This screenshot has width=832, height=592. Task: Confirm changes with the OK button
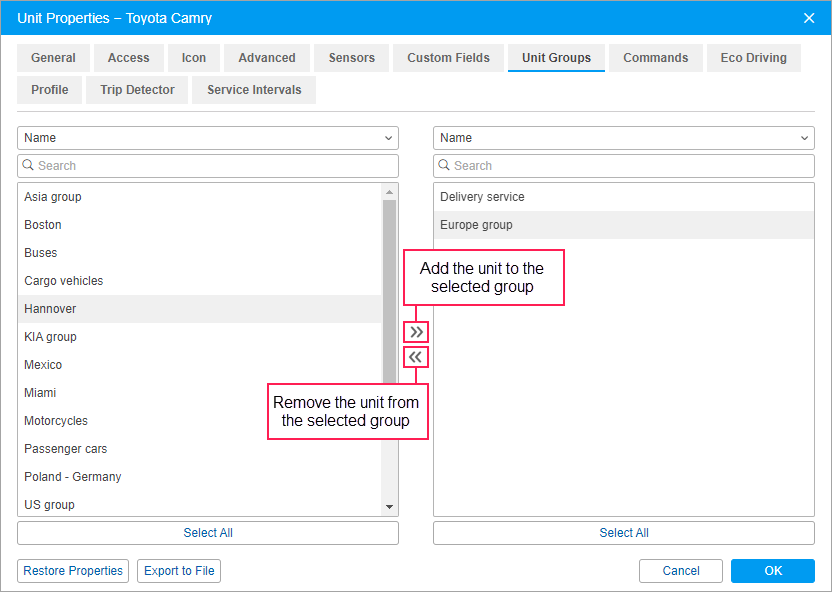click(x=773, y=571)
